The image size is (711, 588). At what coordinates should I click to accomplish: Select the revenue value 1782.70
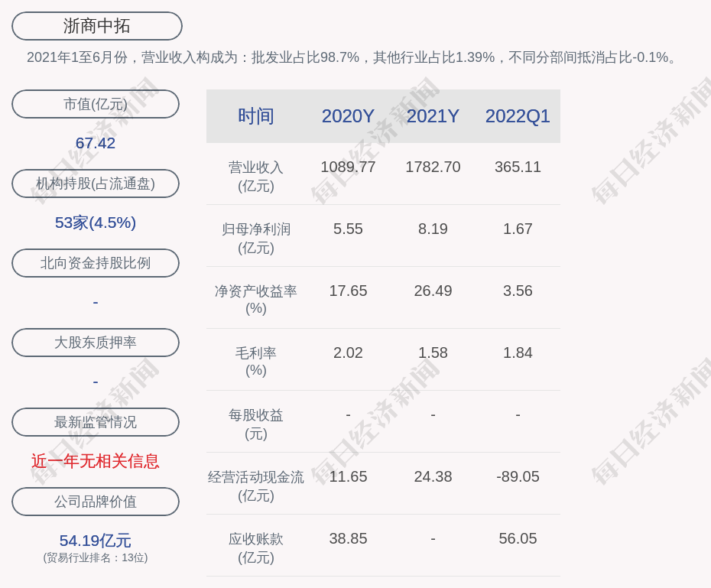[433, 167]
